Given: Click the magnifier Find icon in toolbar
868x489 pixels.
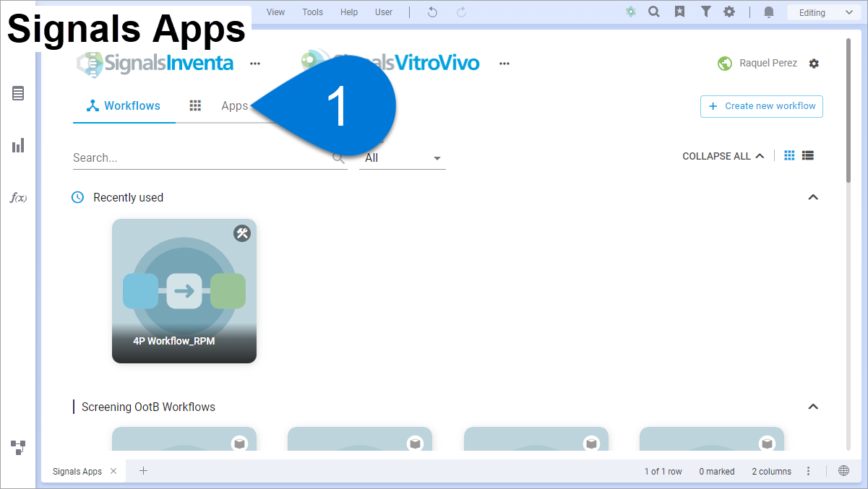Looking at the screenshot, I should [x=654, y=12].
